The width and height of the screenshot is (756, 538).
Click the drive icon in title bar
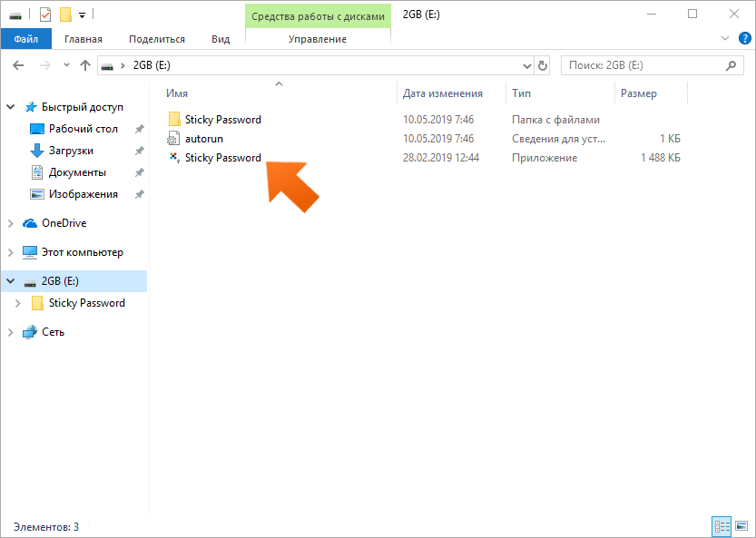(15, 15)
